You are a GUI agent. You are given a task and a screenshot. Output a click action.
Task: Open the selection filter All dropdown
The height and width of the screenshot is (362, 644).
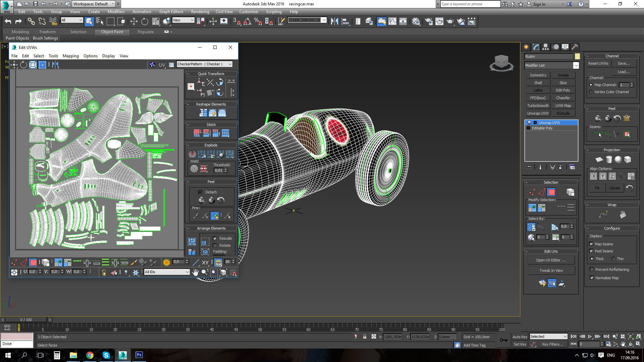coord(72,20)
